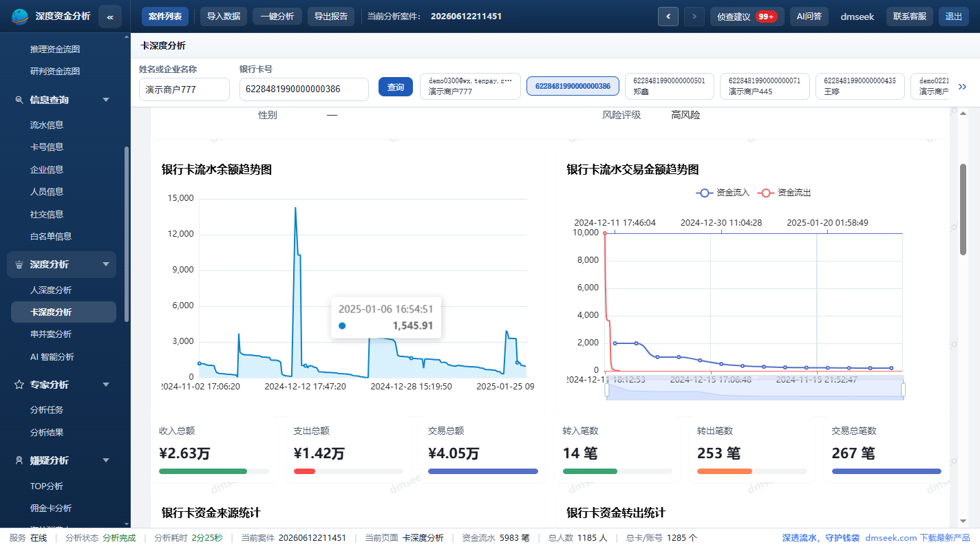The image size is (980, 547).
Task: Click the sidebar vertical scrollbar
Action: click(x=126, y=234)
